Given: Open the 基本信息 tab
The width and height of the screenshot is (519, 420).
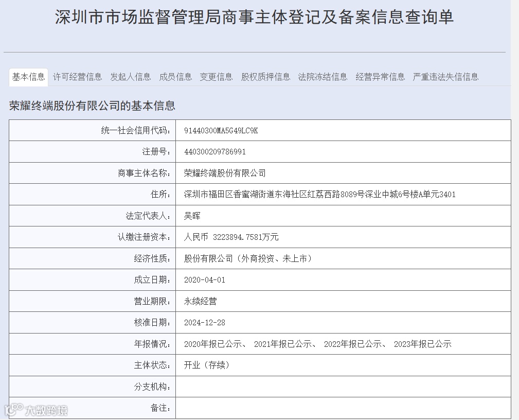Looking at the screenshot, I should click(x=28, y=77).
